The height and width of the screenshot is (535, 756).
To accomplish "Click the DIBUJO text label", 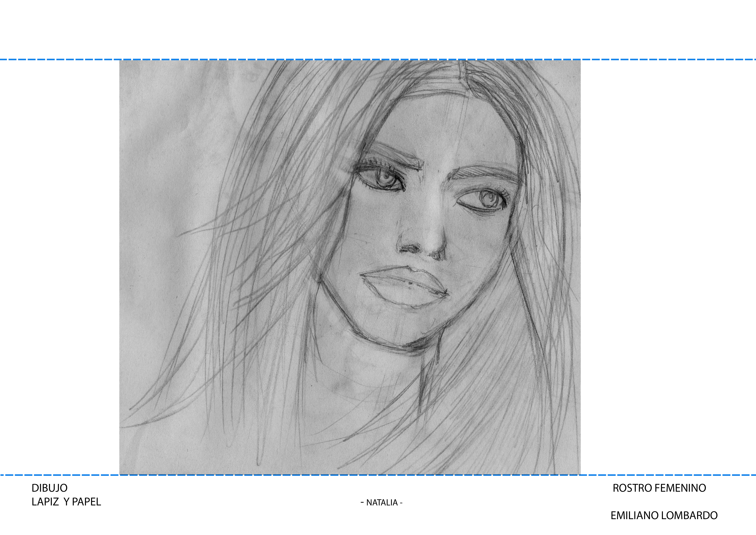I will [49, 488].
